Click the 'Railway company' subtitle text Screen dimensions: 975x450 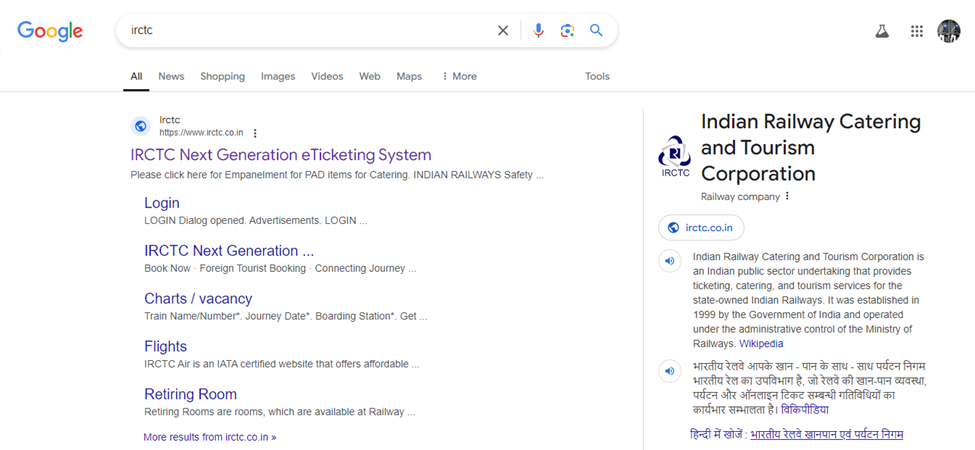(x=740, y=196)
